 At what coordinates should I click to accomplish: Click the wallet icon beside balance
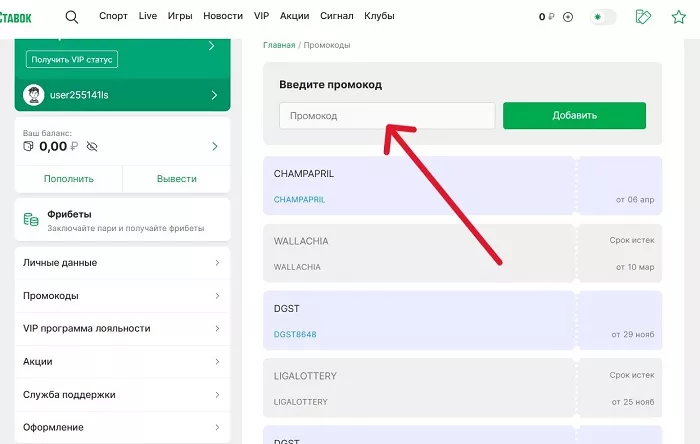pyautogui.click(x=28, y=147)
